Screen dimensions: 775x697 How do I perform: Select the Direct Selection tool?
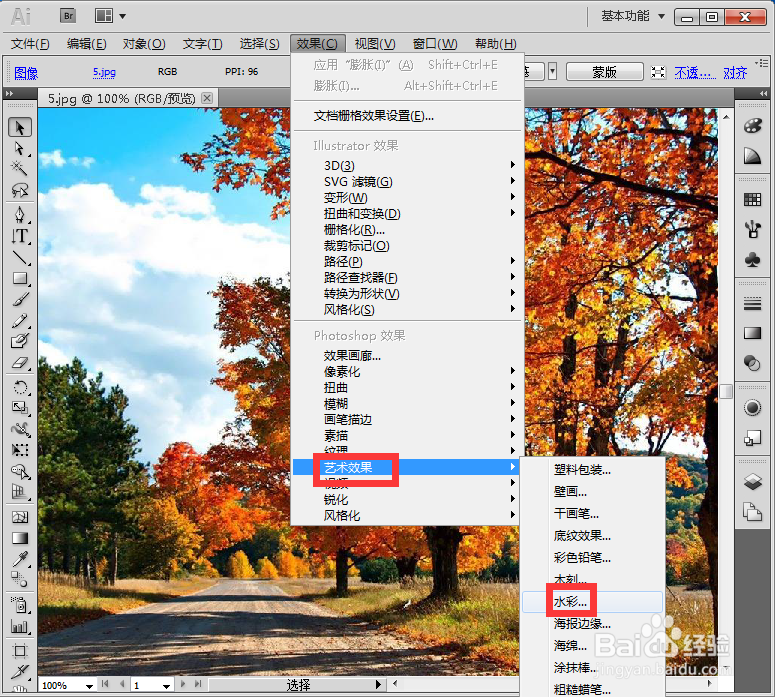pos(20,148)
